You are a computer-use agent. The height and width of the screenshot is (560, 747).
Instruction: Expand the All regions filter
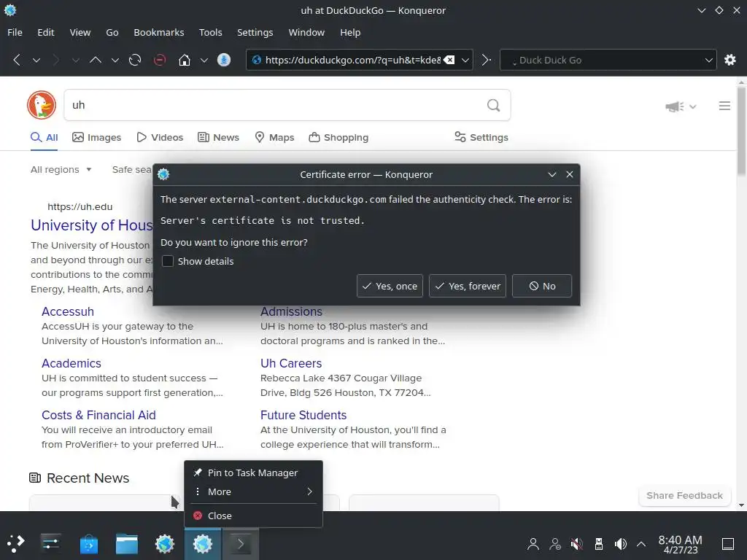pos(61,169)
